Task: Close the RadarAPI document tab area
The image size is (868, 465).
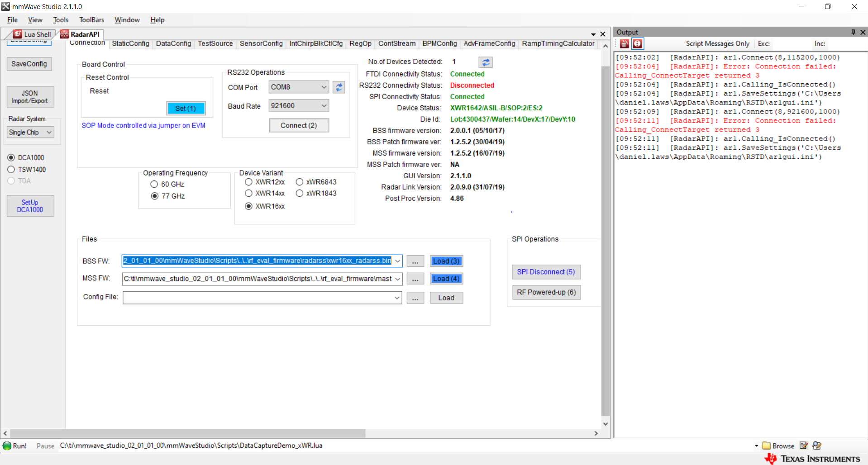Action: [603, 34]
